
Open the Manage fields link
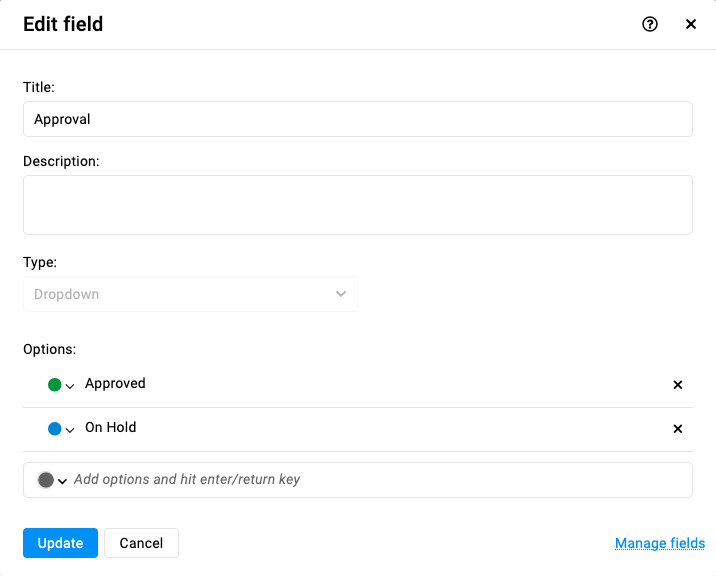[x=660, y=543]
